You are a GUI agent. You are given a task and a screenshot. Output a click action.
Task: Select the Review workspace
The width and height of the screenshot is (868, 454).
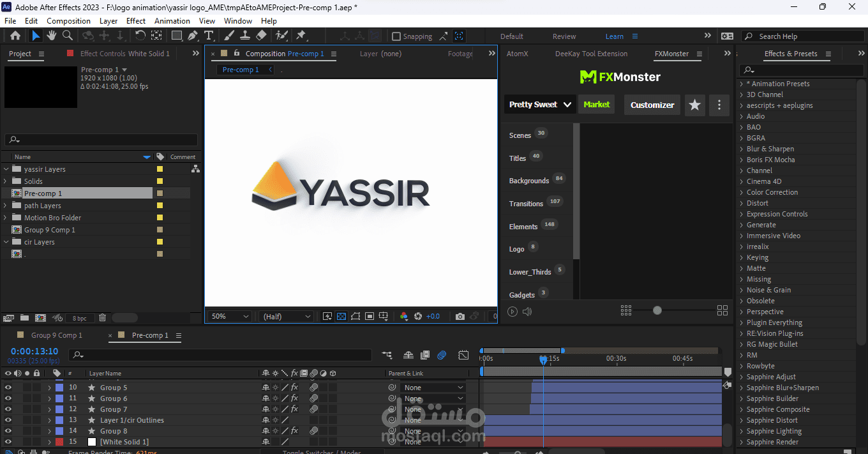[x=564, y=36]
